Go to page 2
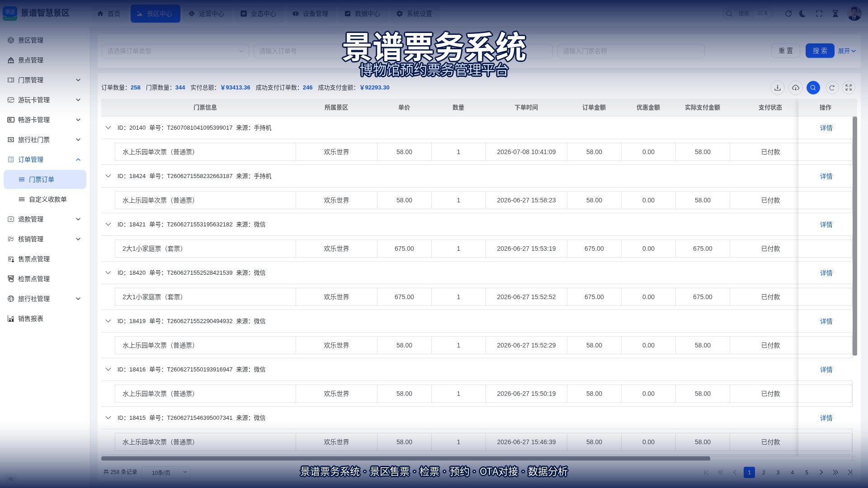 (764, 473)
